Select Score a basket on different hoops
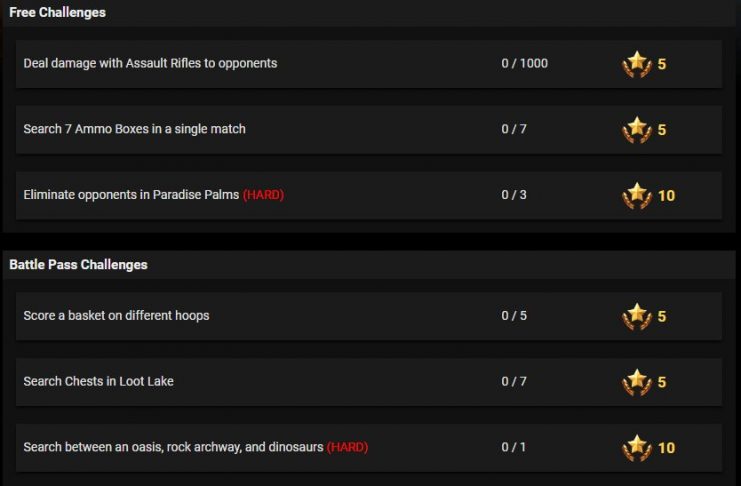Viewport: 741px width, 486px height. pos(116,315)
